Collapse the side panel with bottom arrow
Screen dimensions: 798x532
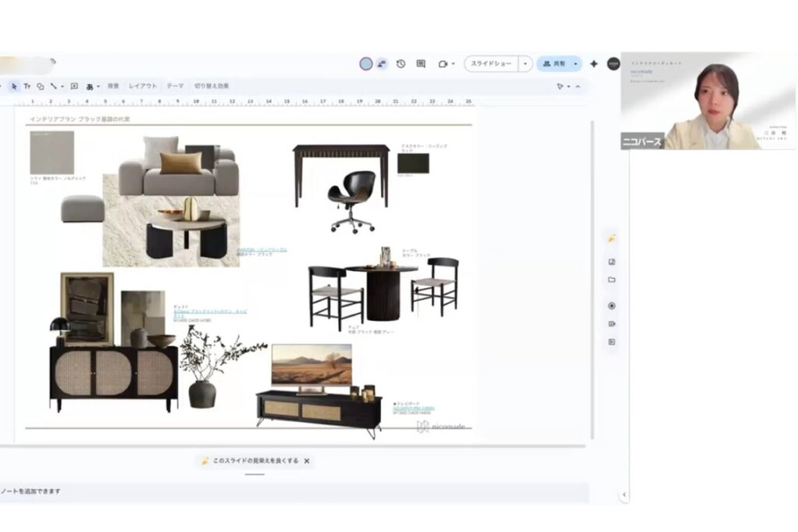click(624, 495)
